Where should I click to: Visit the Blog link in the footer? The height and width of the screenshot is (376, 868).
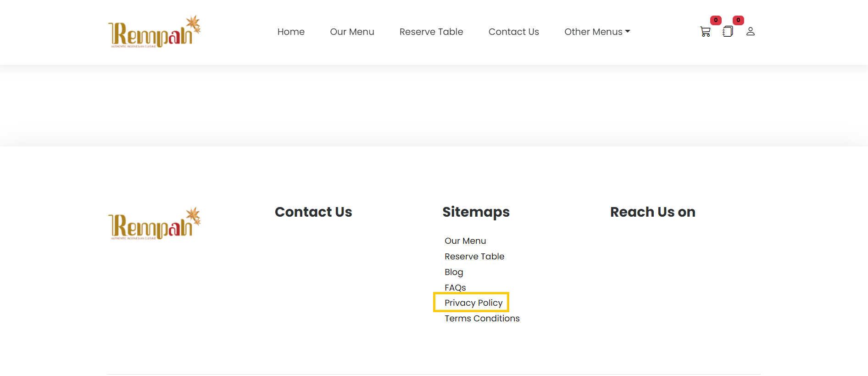(453, 272)
